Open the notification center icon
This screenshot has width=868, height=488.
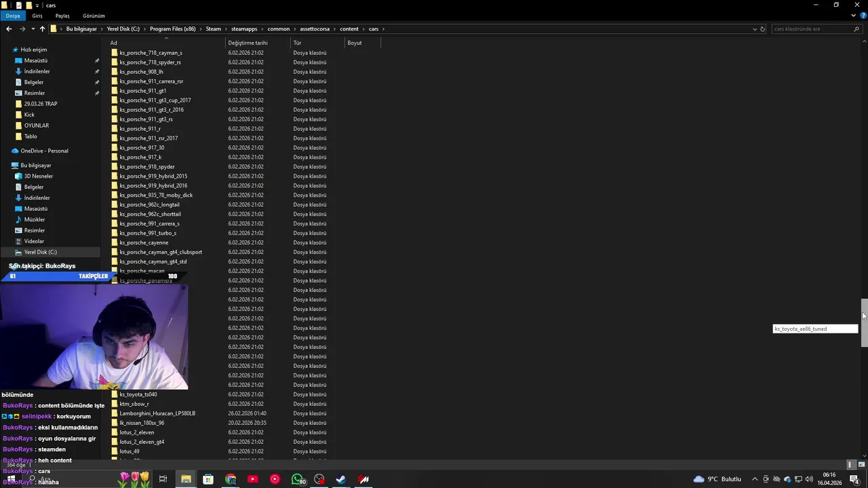[x=854, y=479]
